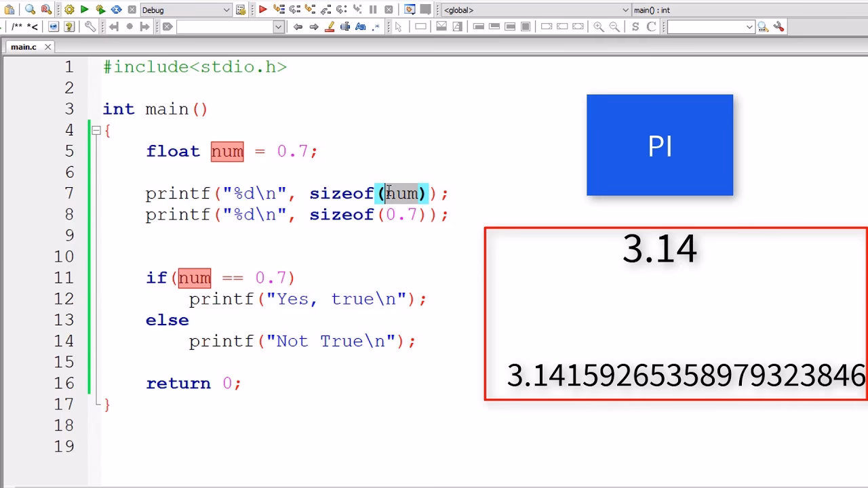Screen dimensions: 868x488
Task: Open the main() : int function dropdown
Action: 749,9
